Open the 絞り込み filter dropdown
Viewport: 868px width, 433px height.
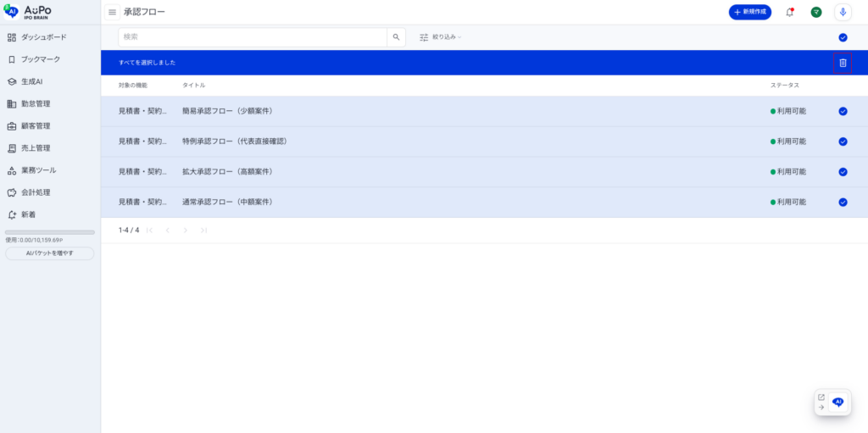(x=441, y=37)
